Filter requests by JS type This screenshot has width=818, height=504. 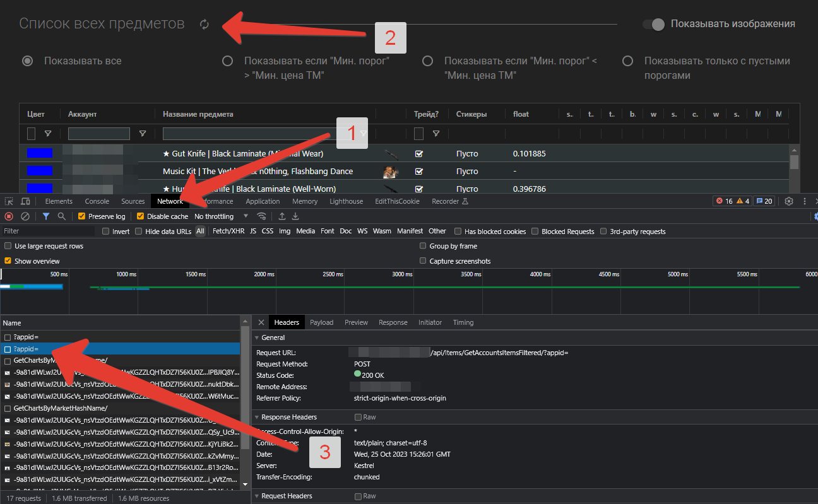pos(253,231)
